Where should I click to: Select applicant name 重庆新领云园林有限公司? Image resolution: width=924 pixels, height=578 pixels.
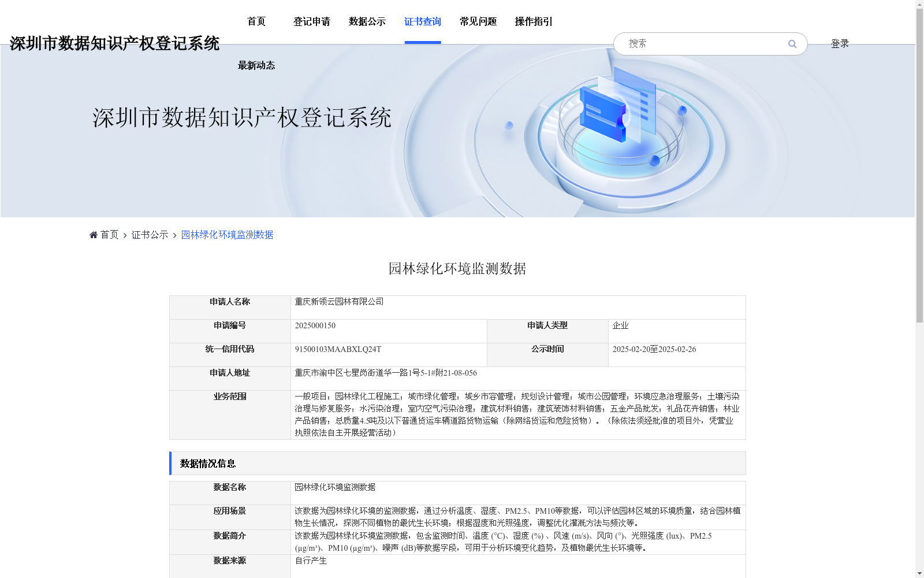(339, 302)
